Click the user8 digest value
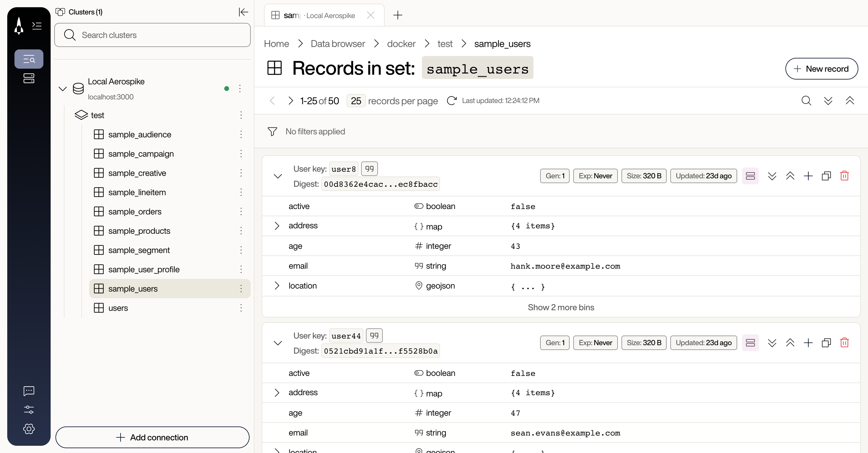Viewport: 868px width, 453px height. [380, 184]
